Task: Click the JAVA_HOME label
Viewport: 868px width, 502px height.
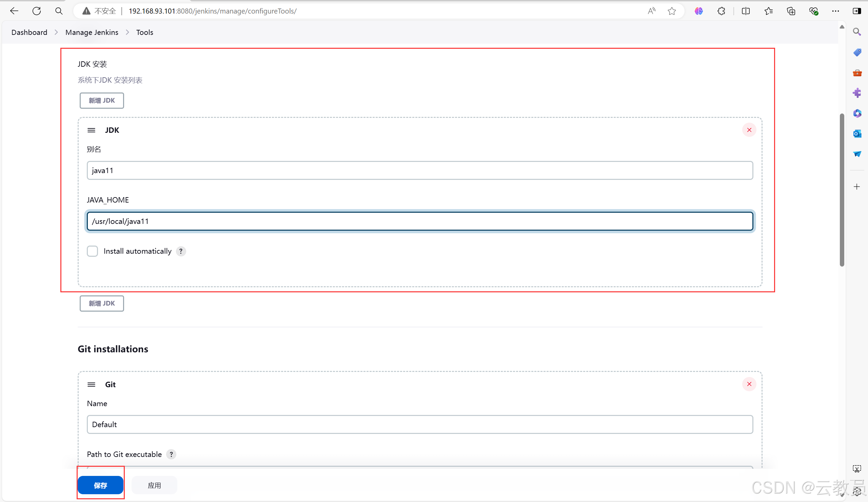Action: coord(108,200)
